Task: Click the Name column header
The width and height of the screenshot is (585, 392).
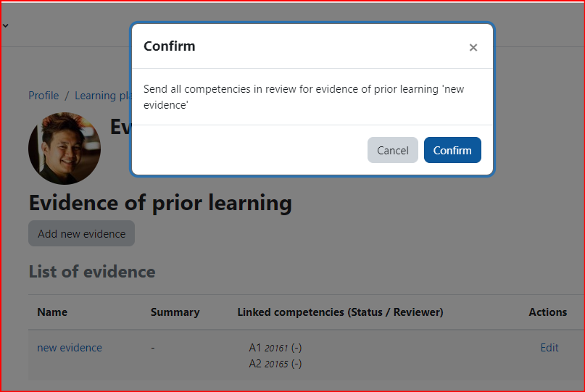Action: [x=52, y=312]
